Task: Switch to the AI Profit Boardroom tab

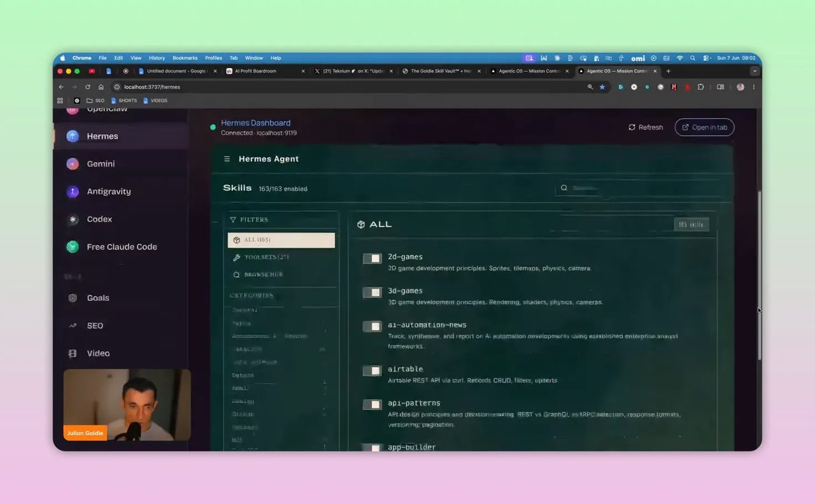Action: coord(265,71)
